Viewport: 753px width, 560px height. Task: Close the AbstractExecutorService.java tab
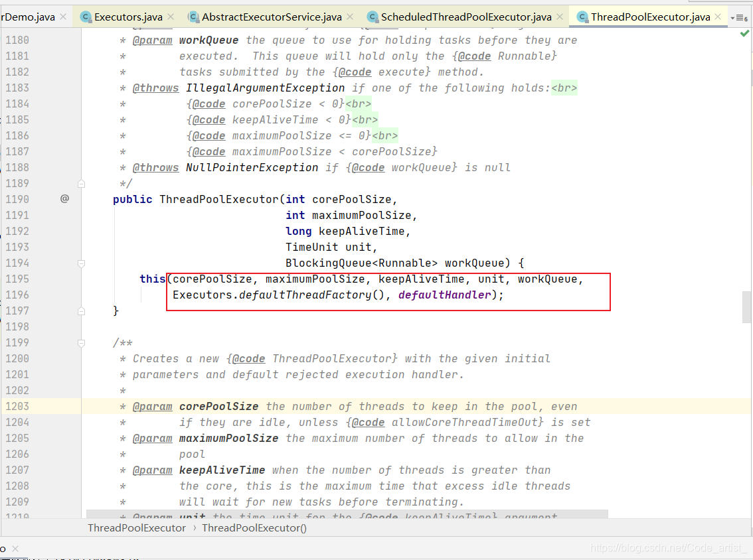click(x=350, y=17)
